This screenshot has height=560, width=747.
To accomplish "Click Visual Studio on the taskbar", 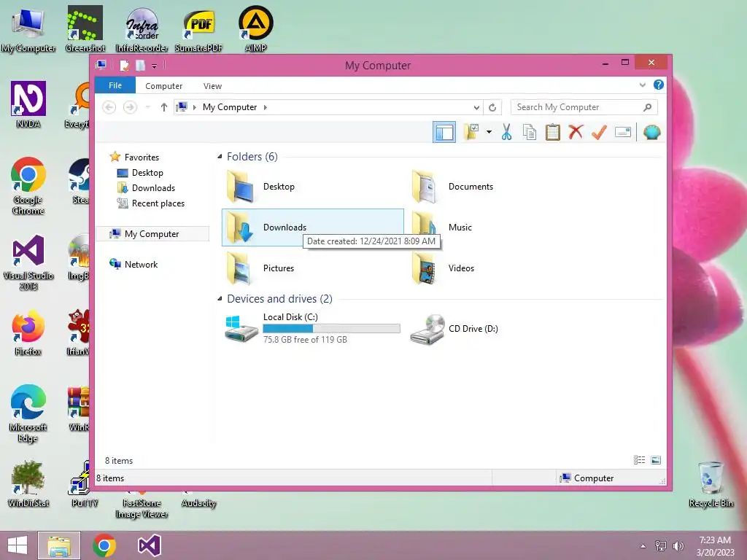I will pyautogui.click(x=149, y=545).
